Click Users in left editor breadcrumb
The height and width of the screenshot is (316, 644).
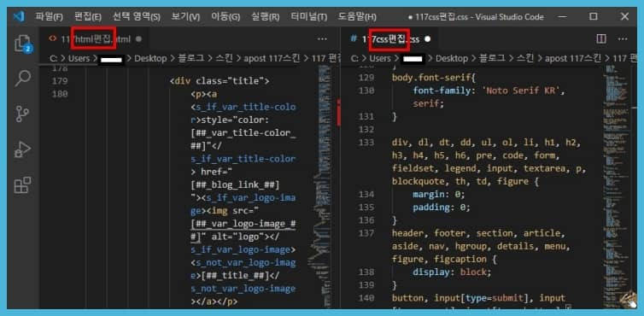point(79,58)
